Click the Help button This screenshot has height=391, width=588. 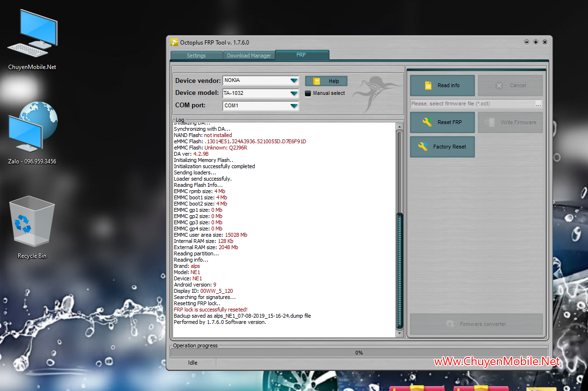pos(326,81)
